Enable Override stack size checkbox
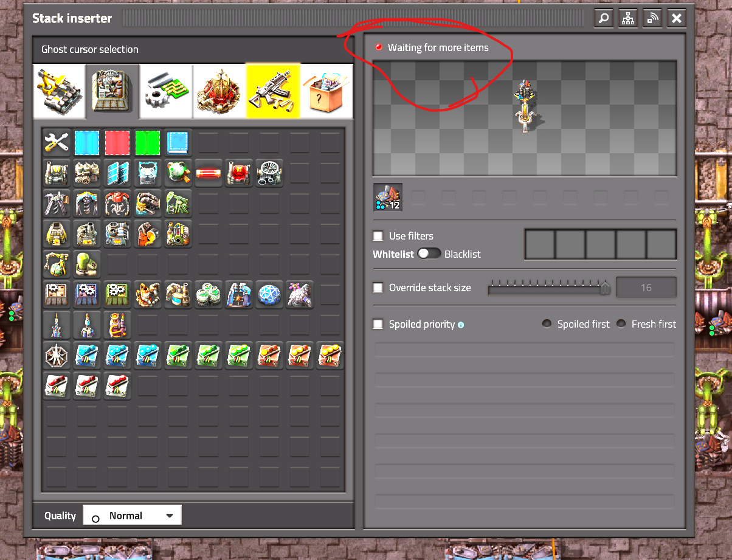This screenshot has width=732, height=560. coord(378,288)
